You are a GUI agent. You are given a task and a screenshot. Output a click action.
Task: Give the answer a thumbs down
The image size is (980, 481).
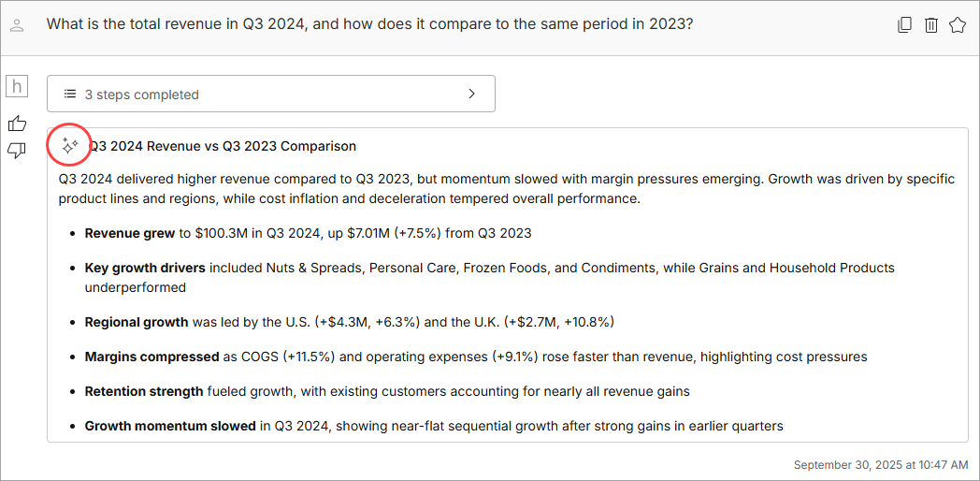click(17, 151)
